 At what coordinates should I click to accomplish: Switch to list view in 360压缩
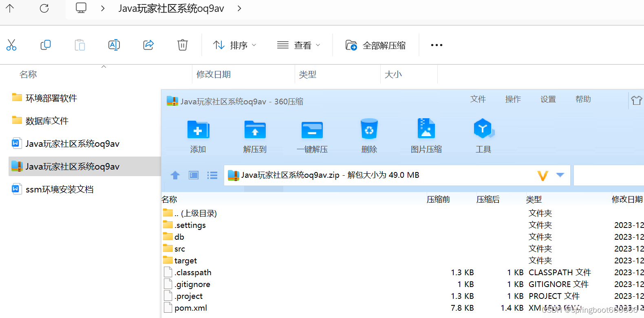point(212,175)
